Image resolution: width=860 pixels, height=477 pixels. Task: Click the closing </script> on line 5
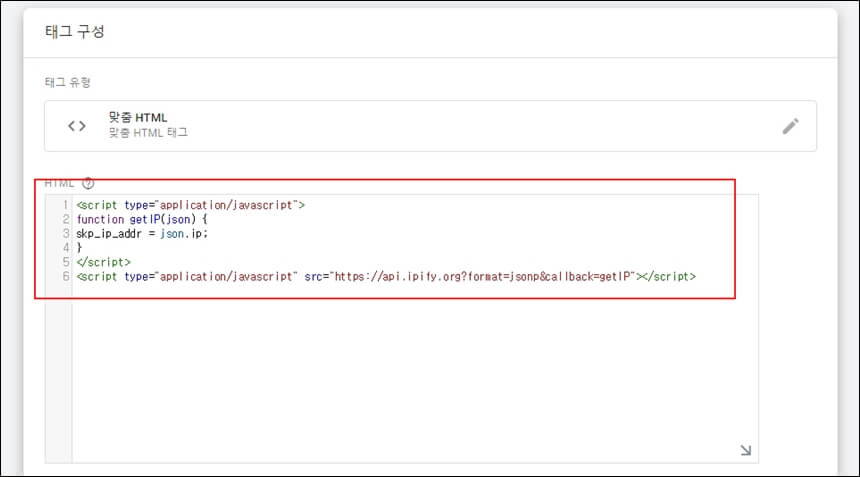[104, 262]
